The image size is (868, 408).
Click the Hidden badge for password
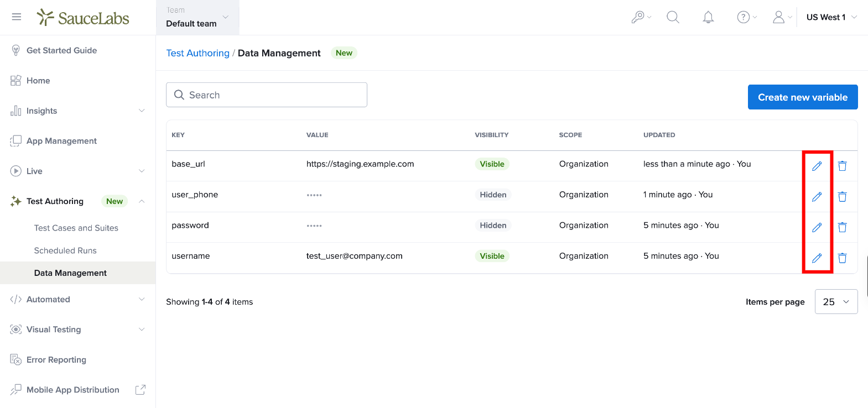493,226
